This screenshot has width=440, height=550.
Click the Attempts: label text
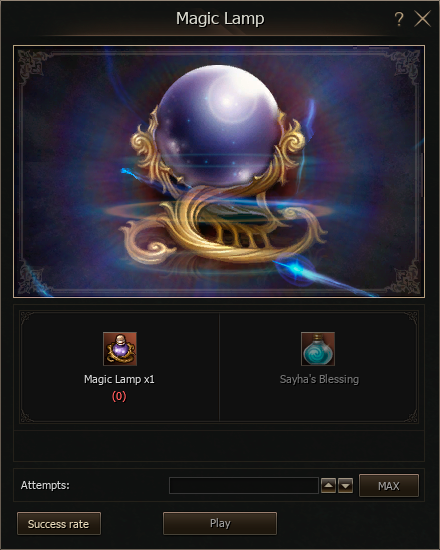(45, 485)
